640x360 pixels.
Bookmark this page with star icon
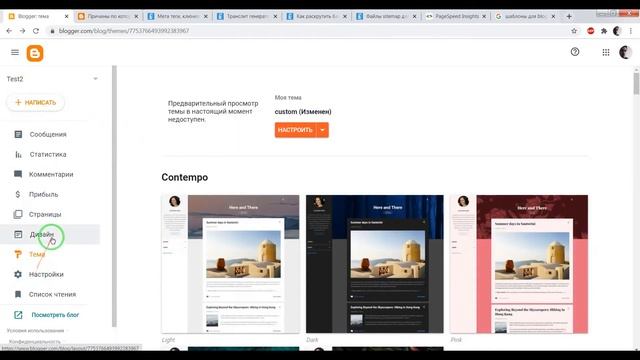tap(574, 31)
